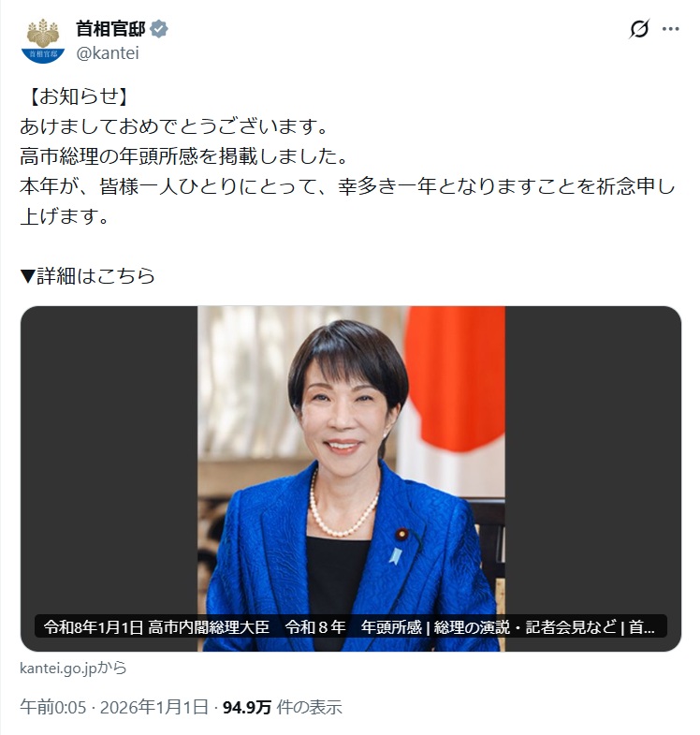700x735 pixels.
Task: Click the 上げます final text line
Action: point(65,216)
